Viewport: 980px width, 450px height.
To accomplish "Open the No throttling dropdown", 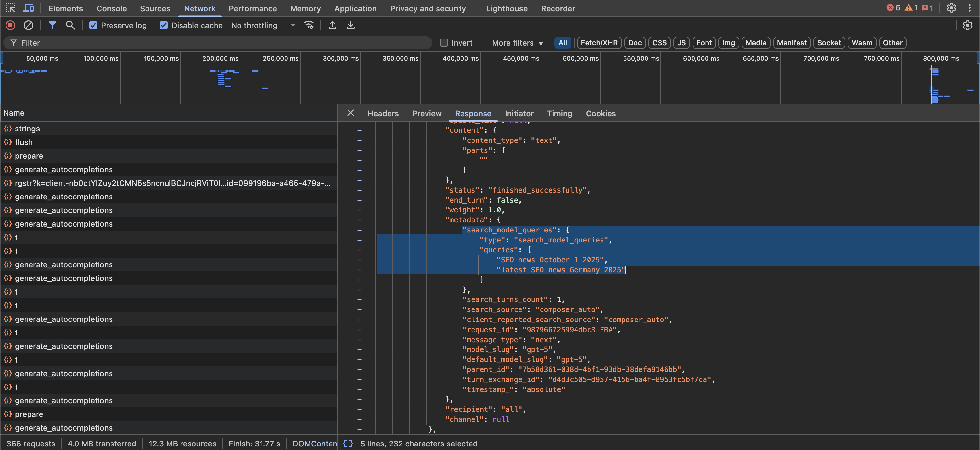I will [x=263, y=25].
